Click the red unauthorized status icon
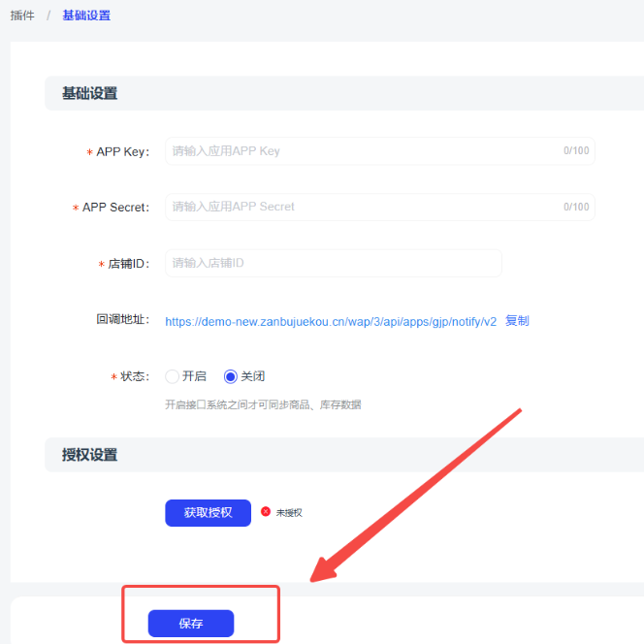The height and width of the screenshot is (644, 644). [266, 511]
